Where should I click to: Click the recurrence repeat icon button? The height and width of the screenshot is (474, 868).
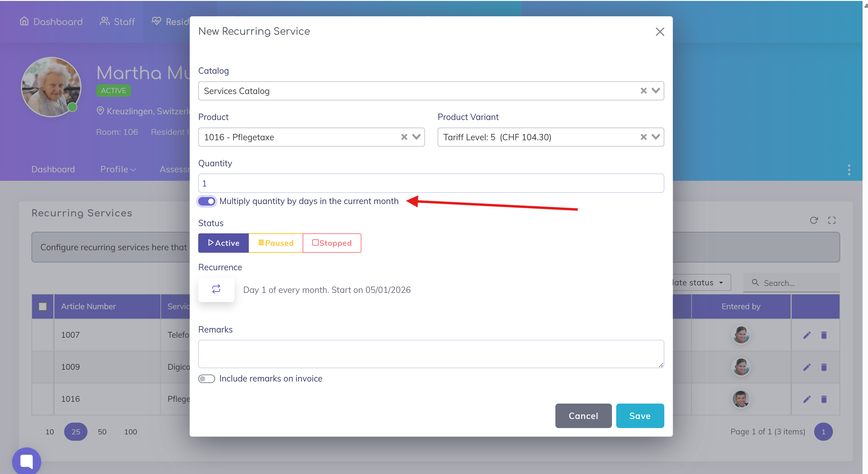(216, 289)
